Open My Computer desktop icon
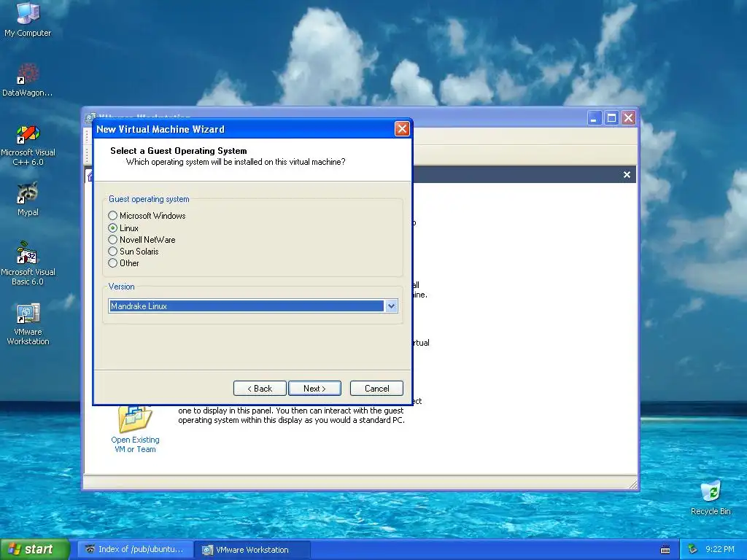 pyautogui.click(x=28, y=19)
